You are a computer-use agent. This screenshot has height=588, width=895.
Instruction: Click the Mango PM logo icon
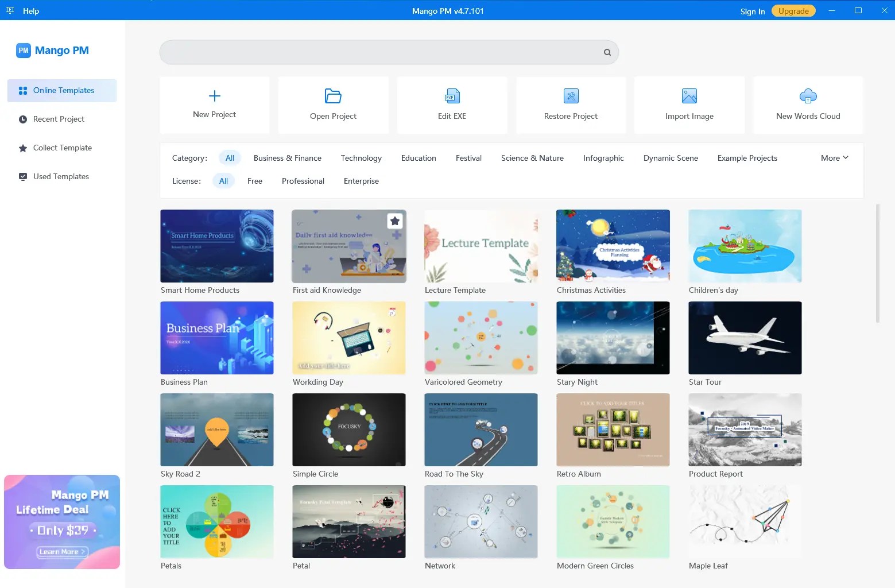point(24,51)
